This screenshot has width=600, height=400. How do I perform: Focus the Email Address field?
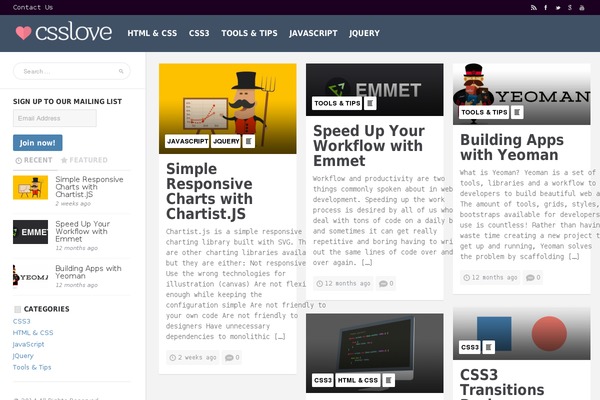tap(55, 118)
